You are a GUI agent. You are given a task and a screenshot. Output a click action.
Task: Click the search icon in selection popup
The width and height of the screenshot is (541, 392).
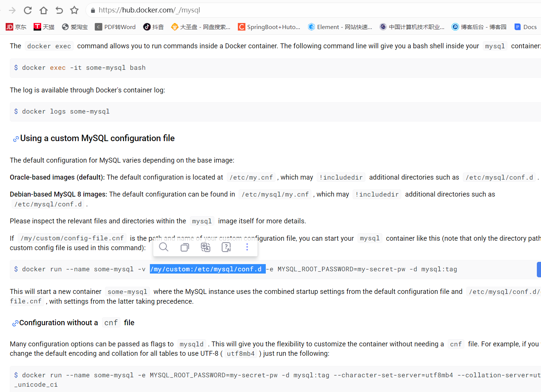pos(164,247)
